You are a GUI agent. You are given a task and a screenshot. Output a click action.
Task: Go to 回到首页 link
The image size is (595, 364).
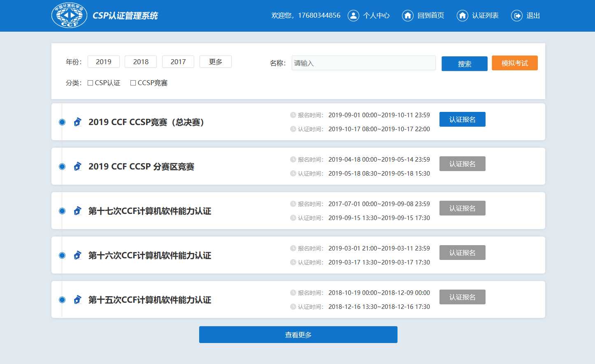pos(431,16)
